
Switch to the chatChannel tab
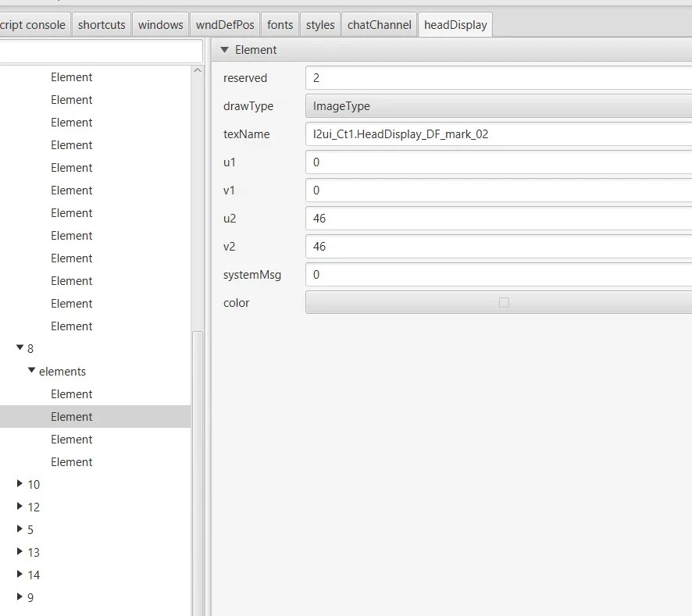(x=380, y=25)
